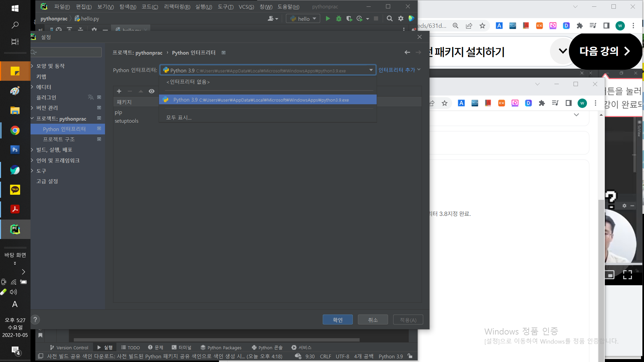The image size is (644, 362).
Task: Cancel settings with 취소 button
Action: (x=373, y=320)
